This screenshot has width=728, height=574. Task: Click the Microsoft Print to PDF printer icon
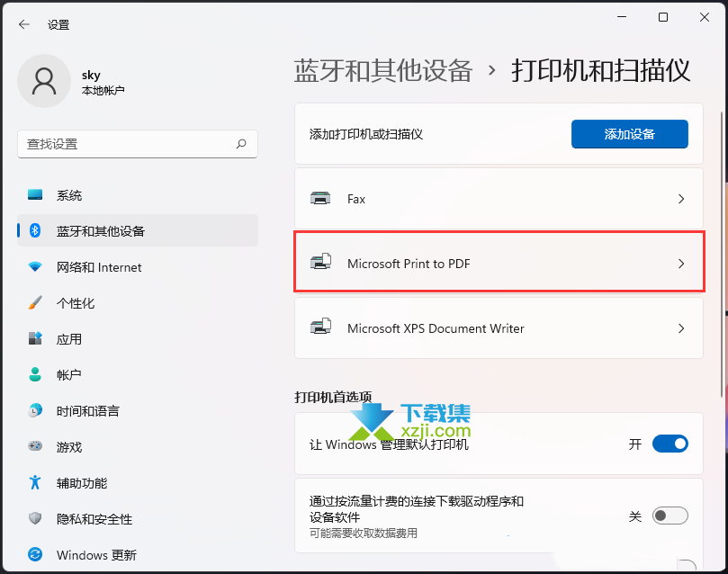(x=320, y=262)
